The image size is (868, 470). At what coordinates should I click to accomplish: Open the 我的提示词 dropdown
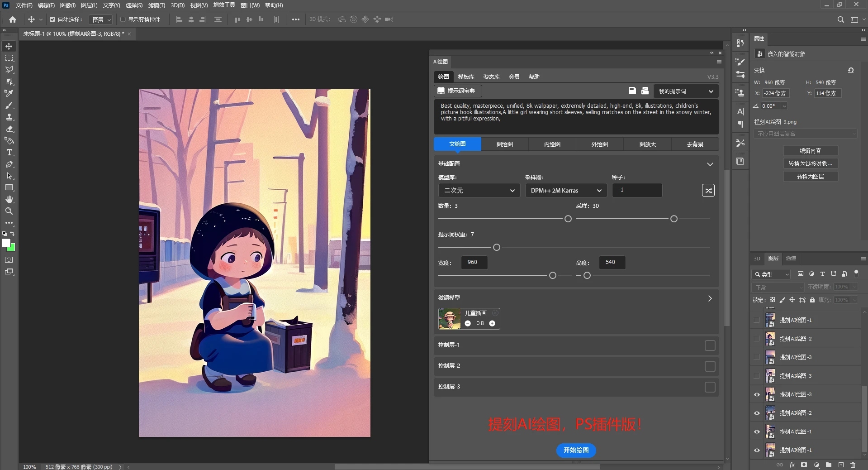[x=685, y=91]
